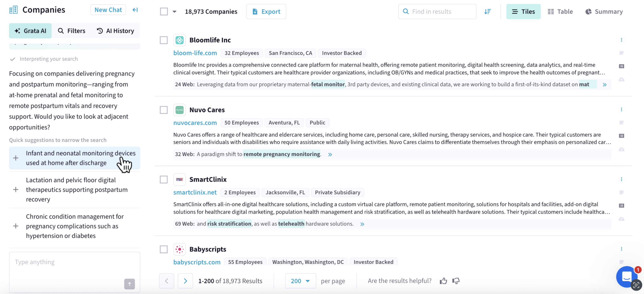Open the select-all dropdown arrow

click(174, 11)
